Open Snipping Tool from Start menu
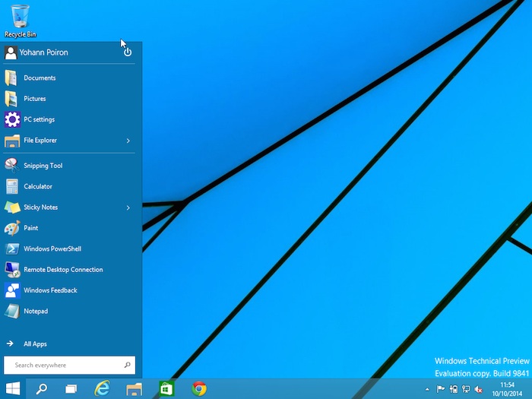532x399 pixels. pos(43,166)
